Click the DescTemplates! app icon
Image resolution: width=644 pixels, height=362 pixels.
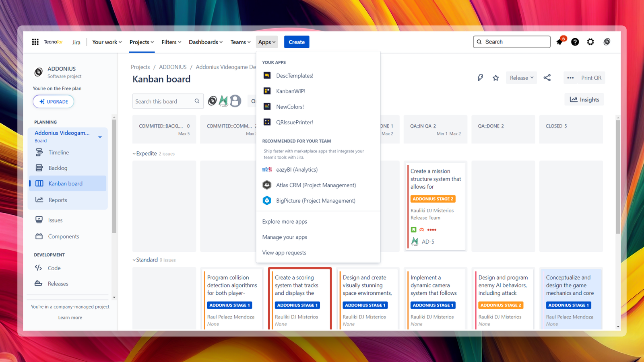tap(267, 76)
